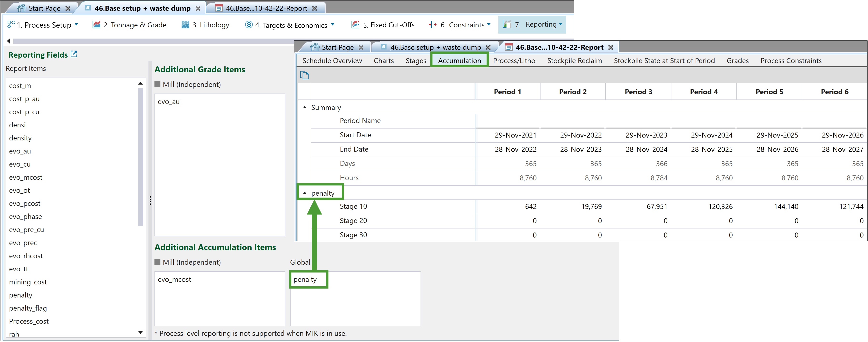Collapse the Summary group row
The height and width of the screenshot is (342, 868).
pyautogui.click(x=305, y=107)
